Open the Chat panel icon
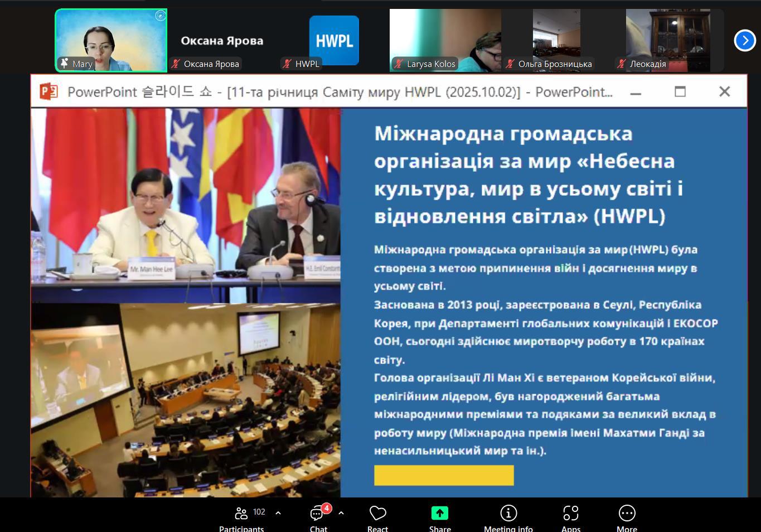Image resolution: width=761 pixels, height=532 pixels. click(318, 513)
